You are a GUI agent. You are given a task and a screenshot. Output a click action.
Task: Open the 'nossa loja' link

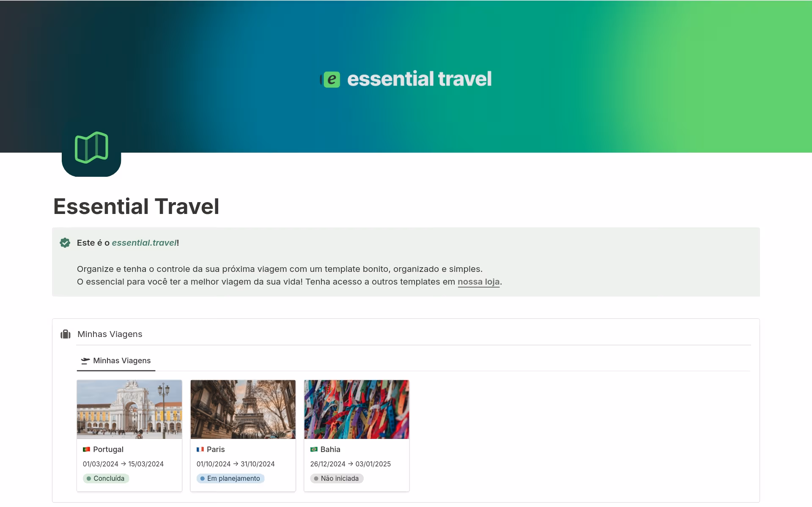pos(478,282)
